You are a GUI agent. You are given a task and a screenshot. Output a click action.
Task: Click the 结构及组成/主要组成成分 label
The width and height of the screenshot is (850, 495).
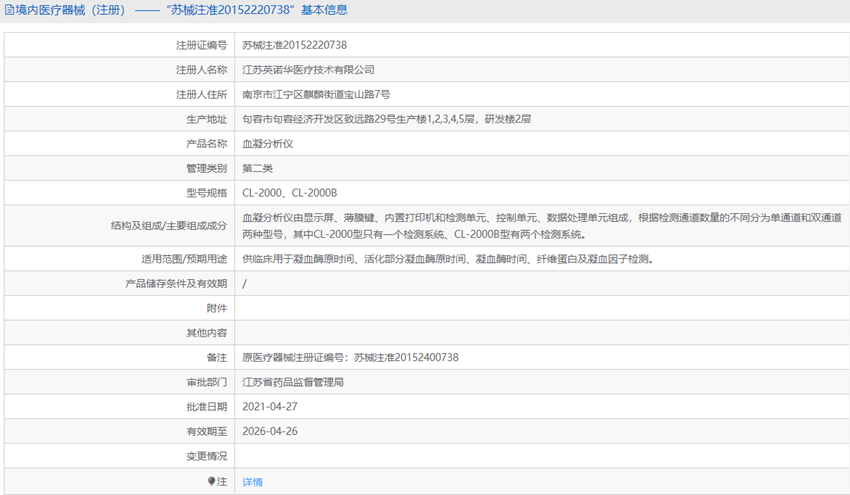[169, 226]
